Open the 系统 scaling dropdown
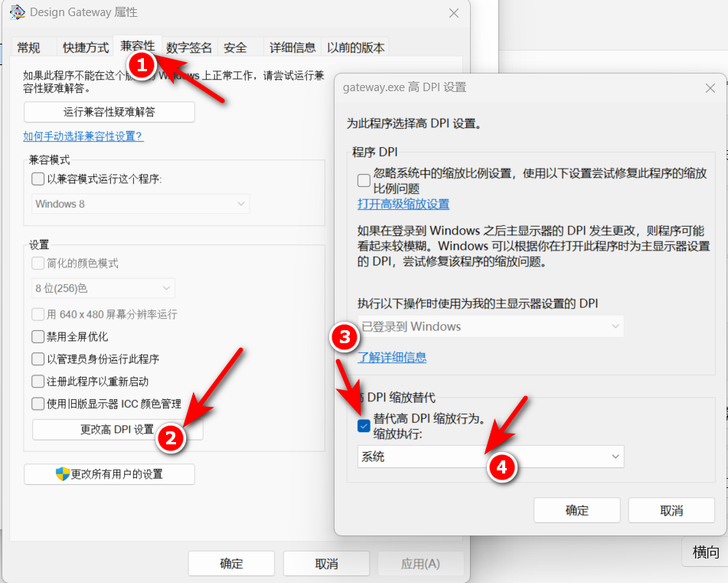728x583 pixels. [x=491, y=457]
